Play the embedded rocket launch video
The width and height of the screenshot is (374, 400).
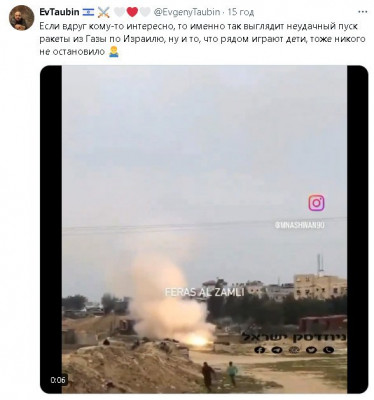[204, 229]
